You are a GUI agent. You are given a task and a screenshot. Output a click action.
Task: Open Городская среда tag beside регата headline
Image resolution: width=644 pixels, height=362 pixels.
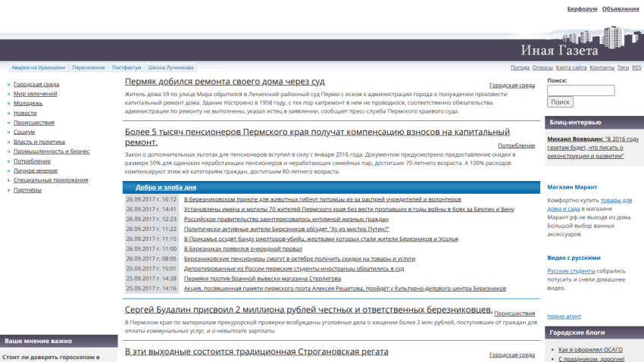point(512,355)
